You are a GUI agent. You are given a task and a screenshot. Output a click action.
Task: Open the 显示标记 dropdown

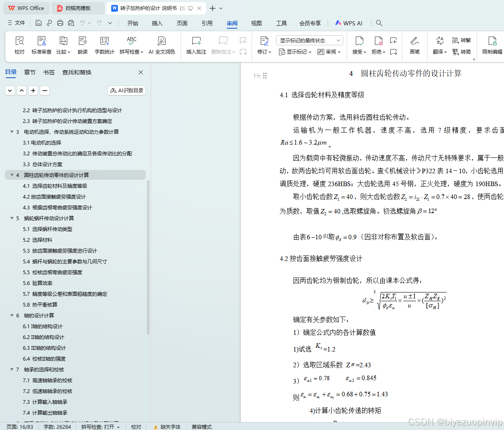(x=295, y=52)
